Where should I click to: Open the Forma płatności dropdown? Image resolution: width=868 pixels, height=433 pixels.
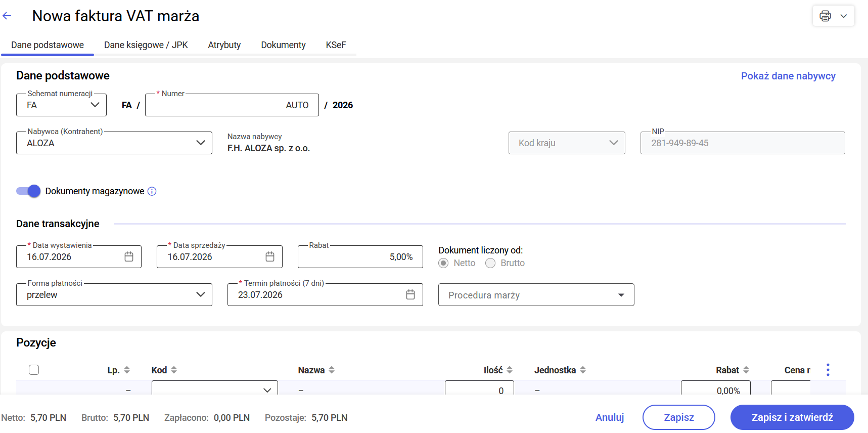(114, 295)
